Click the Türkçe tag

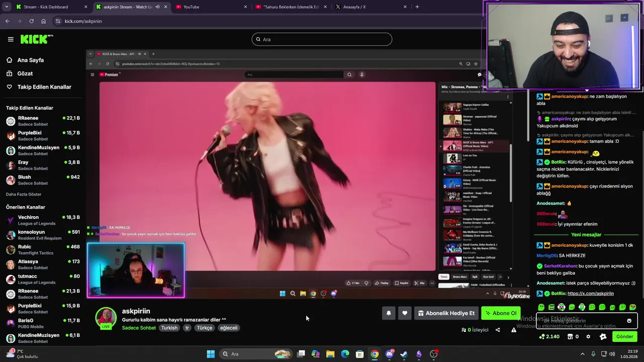(x=204, y=328)
